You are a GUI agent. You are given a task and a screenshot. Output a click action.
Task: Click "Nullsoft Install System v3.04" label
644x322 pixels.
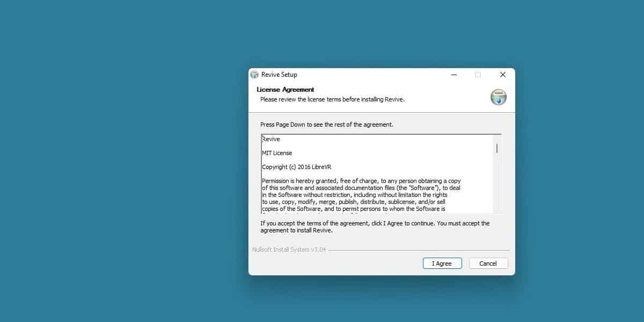[x=289, y=250]
